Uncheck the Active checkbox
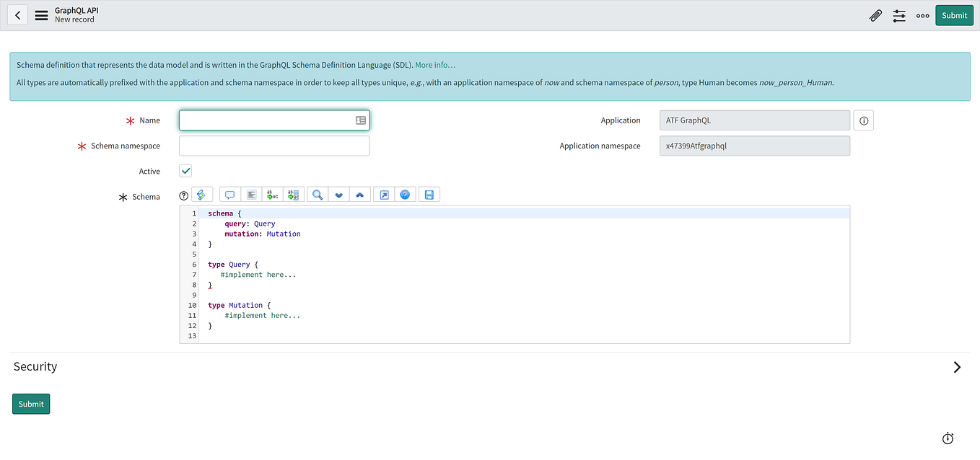This screenshot has width=980, height=460. pos(185,171)
